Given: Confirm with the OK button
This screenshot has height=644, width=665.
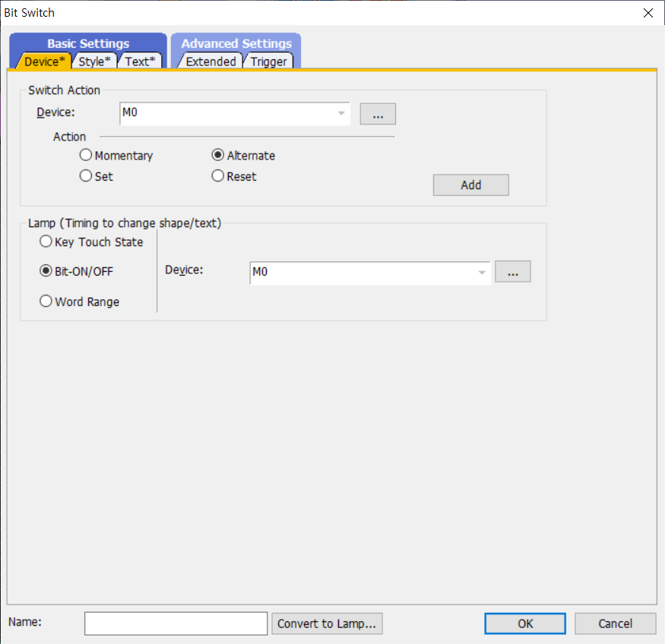Looking at the screenshot, I should point(525,623).
